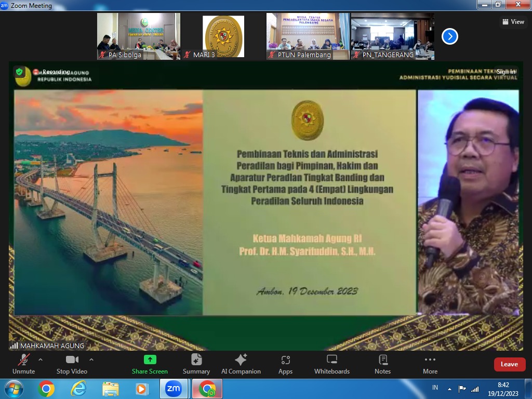Select PTUN Palembang participant thumbnail
Image resolution: width=532 pixels, height=399 pixels.
[x=308, y=36]
